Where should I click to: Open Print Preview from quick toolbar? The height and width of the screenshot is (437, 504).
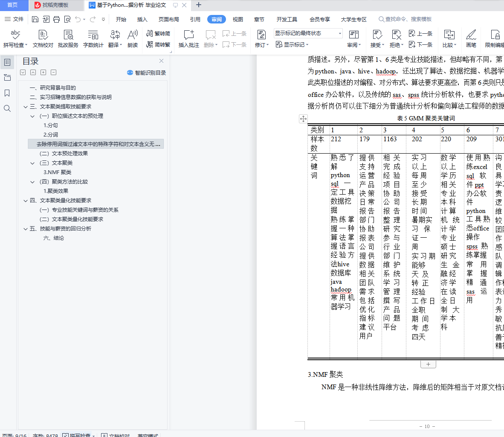[x=67, y=19]
